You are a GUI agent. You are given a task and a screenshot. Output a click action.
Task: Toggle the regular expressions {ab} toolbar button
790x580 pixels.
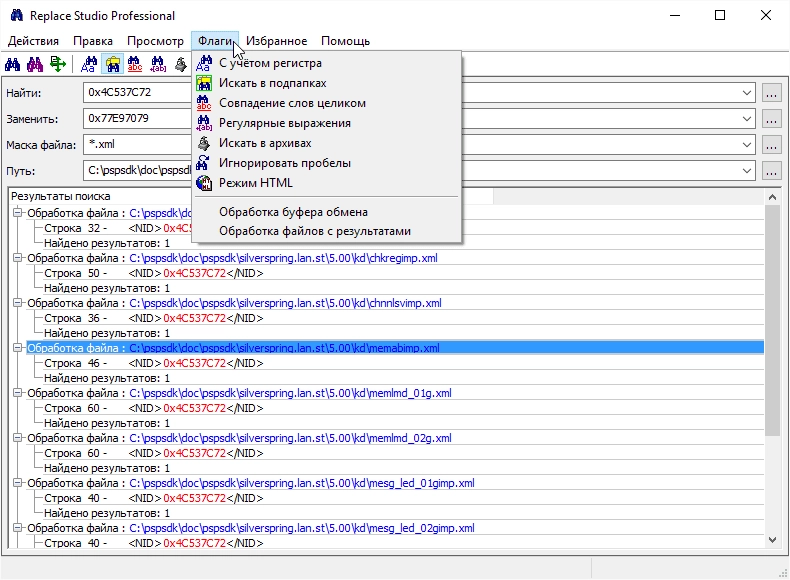click(x=158, y=65)
